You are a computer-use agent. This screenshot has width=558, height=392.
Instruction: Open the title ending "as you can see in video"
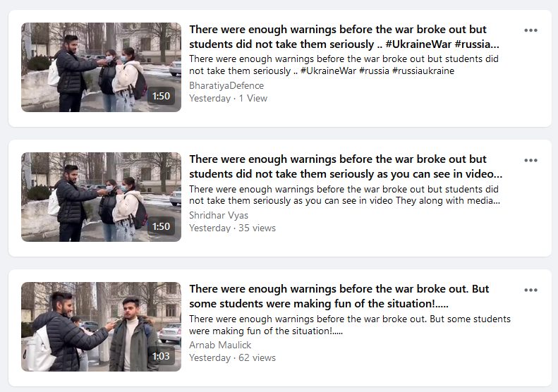(345, 166)
